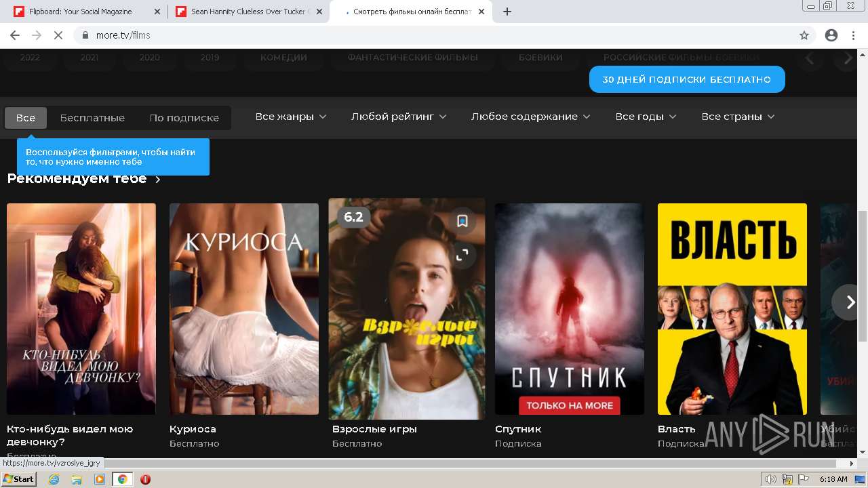Open Взрослые игры title link
Screen dimensions: 868x488
[374, 429]
